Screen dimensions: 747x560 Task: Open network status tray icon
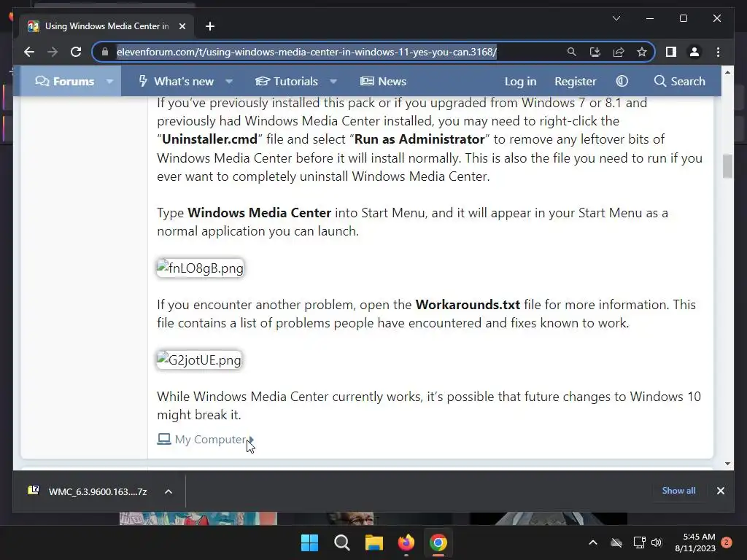[639, 542]
